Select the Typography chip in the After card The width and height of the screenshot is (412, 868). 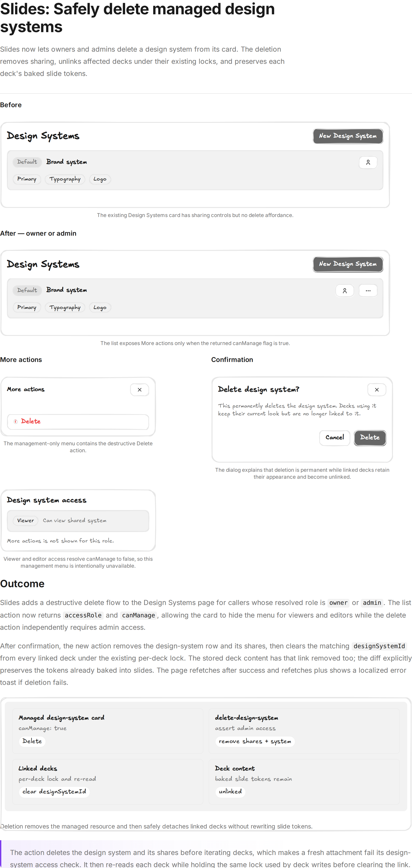(x=65, y=307)
